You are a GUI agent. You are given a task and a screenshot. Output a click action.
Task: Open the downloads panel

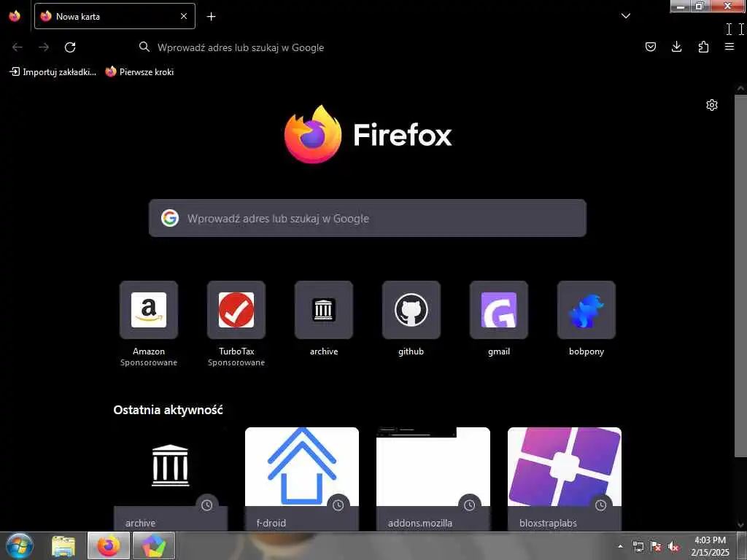click(676, 47)
